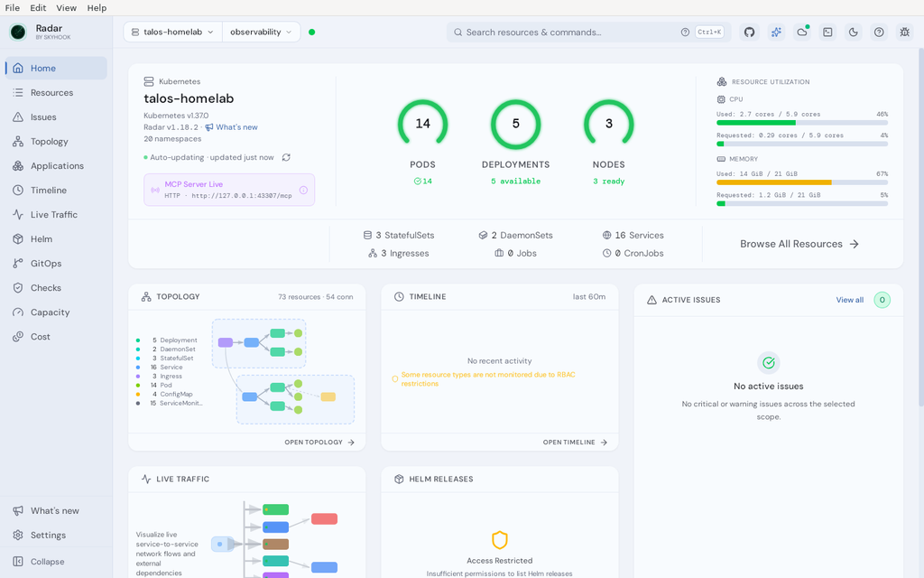924x578 pixels.
Task: Go to Home in the sidebar
Action: coord(57,68)
